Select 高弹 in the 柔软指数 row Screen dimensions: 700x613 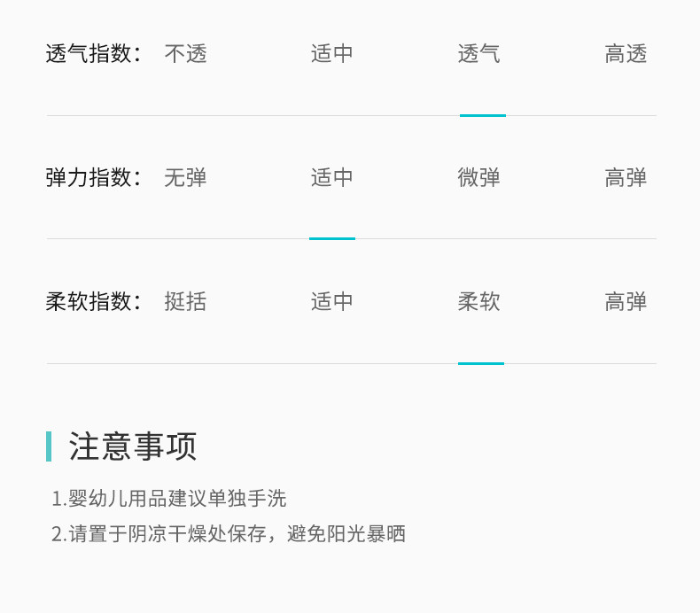626,302
